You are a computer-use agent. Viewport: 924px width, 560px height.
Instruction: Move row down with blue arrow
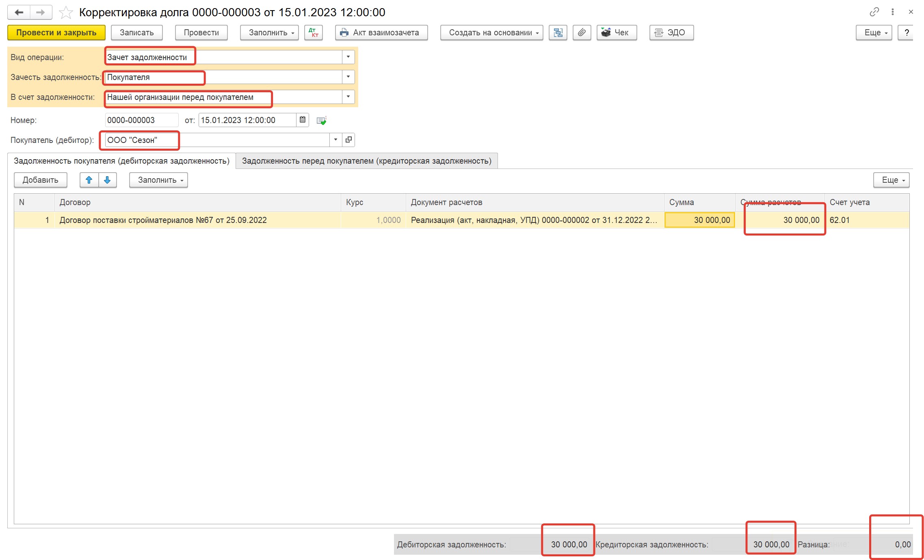pyautogui.click(x=108, y=180)
